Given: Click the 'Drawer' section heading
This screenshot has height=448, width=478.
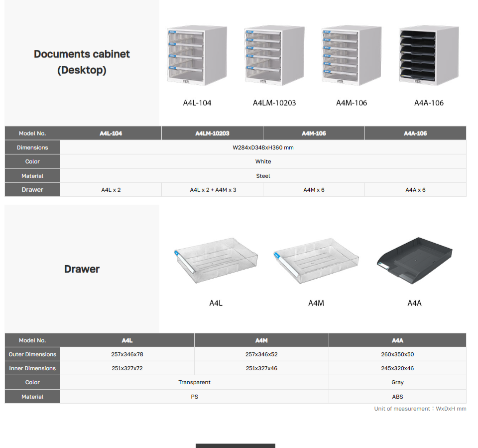Looking at the screenshot, I should point(82,269).
